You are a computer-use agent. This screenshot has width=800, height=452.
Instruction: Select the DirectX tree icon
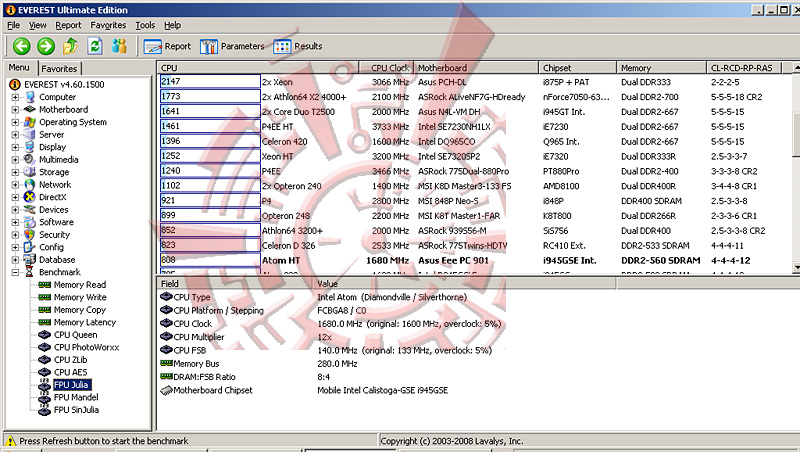click(30, 197)
